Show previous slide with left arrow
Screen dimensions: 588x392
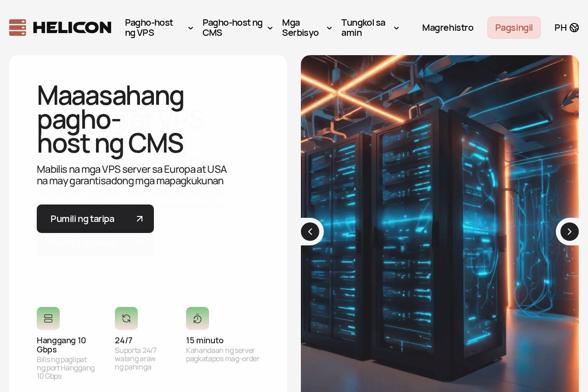[310, 232]
